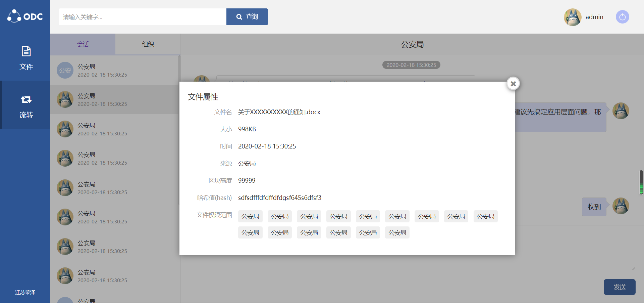Click the 公安局 chat header title
This screenshot has height=303, width=644.
[412, 44]
